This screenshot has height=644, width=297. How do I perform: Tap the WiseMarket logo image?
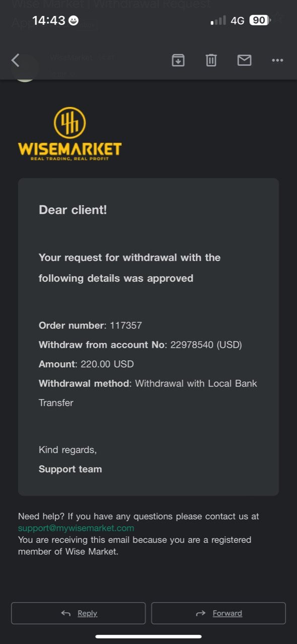pyautogui.click(x=69, y=134)
